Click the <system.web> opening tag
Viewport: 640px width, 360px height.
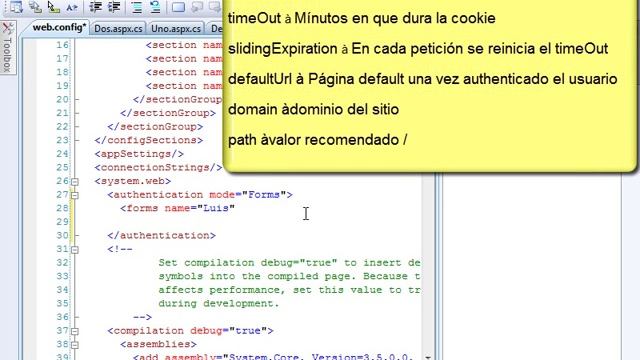pos(133,181)
